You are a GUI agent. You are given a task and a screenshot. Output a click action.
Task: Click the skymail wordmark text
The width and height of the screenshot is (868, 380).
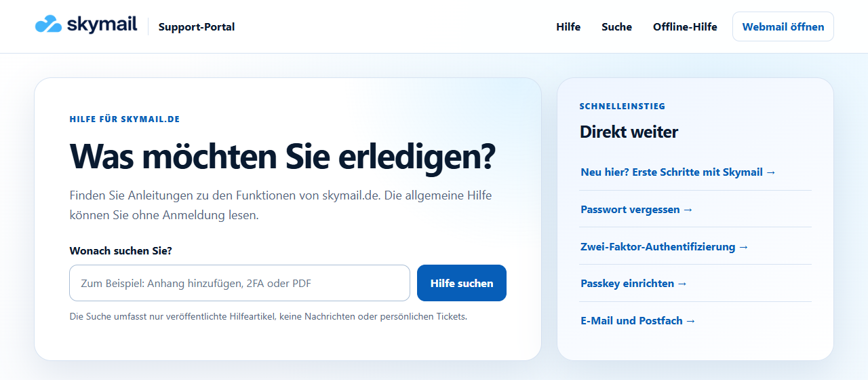[x=102, y=25]
